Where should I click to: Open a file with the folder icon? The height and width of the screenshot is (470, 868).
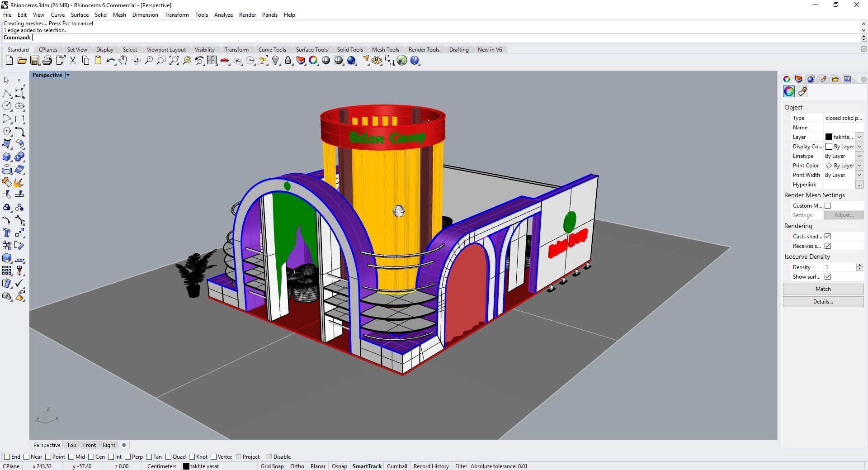tap(22, 60)
